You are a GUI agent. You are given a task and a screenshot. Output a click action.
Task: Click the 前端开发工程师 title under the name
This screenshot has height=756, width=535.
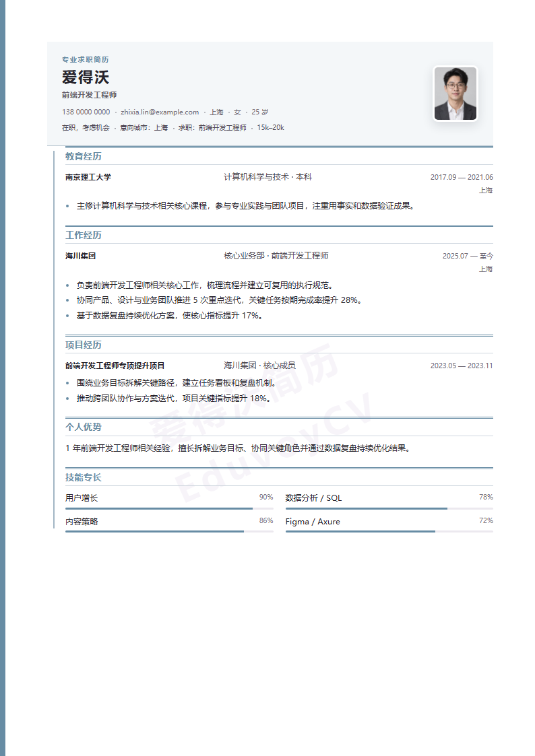tap(89, 95)
